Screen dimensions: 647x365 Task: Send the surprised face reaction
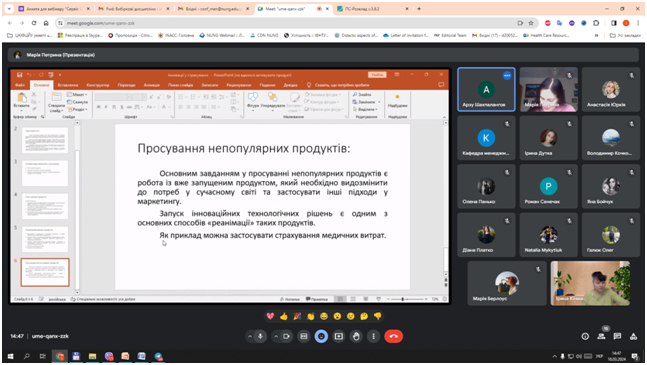point(337,316)
